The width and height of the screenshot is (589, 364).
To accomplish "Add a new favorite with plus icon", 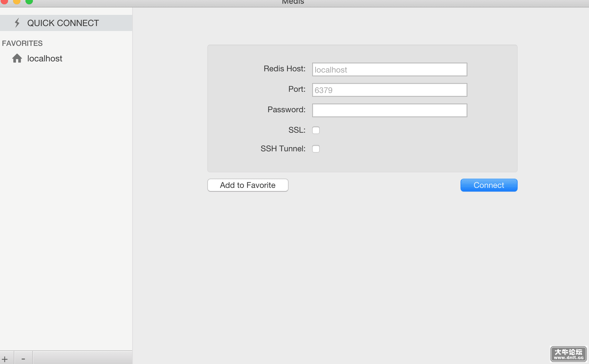I will [5, 359].
